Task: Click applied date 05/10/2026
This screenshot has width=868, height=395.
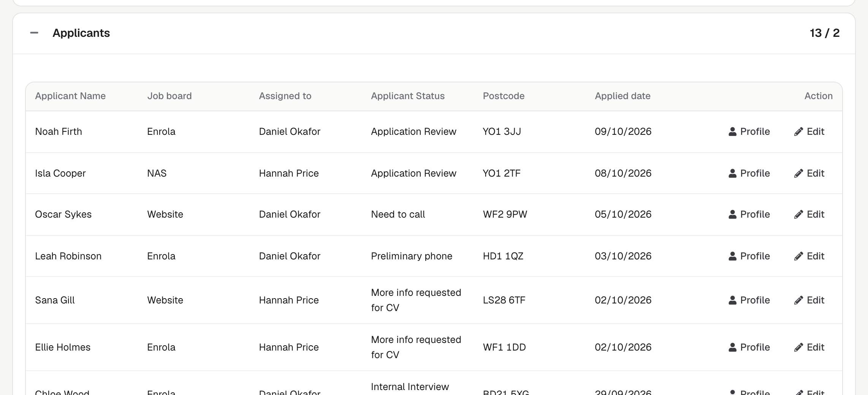Action: pos(623,214)
